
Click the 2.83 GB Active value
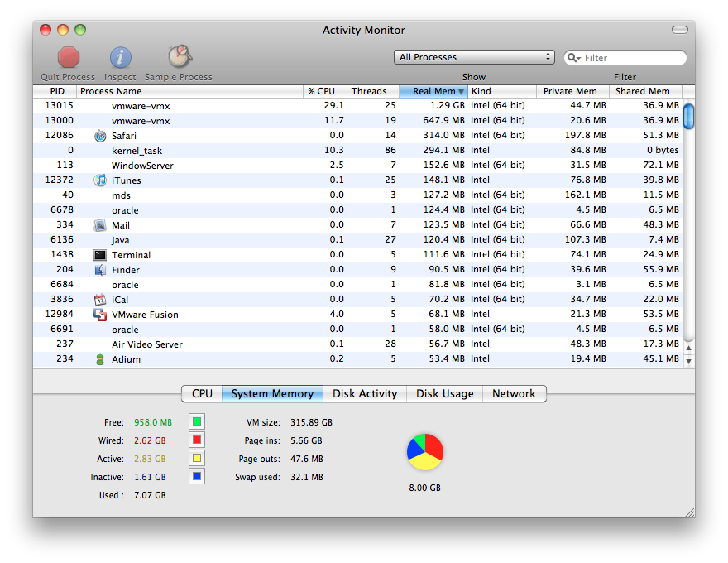click(x=150, y=459)
